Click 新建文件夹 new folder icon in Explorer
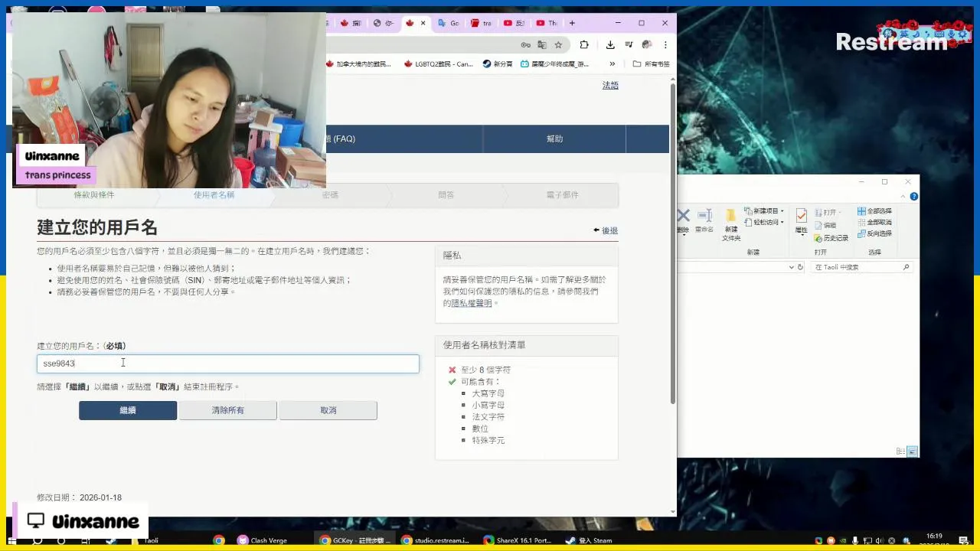The height and width of the screenshot is (551, 980). [x=731, y=225]
